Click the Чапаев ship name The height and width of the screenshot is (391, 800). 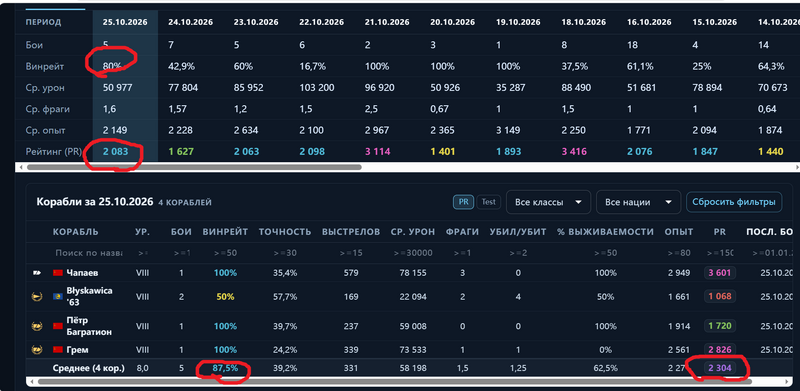[x=83, y=273]
